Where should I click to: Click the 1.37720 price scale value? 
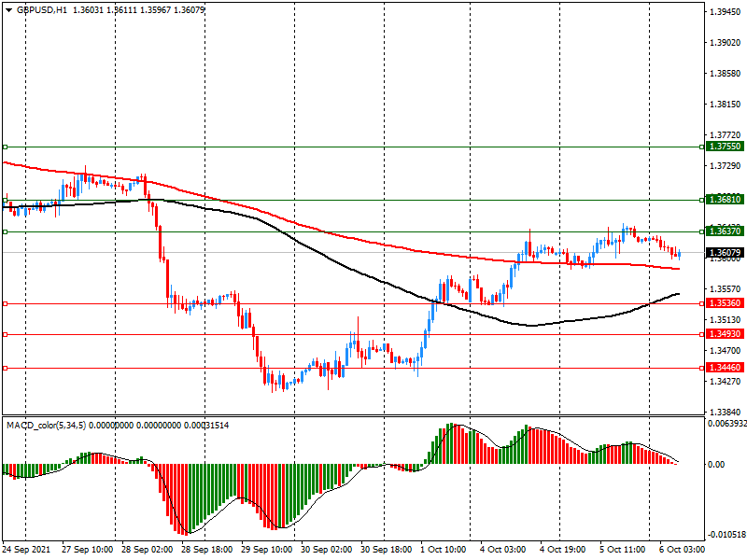[726, 135]
